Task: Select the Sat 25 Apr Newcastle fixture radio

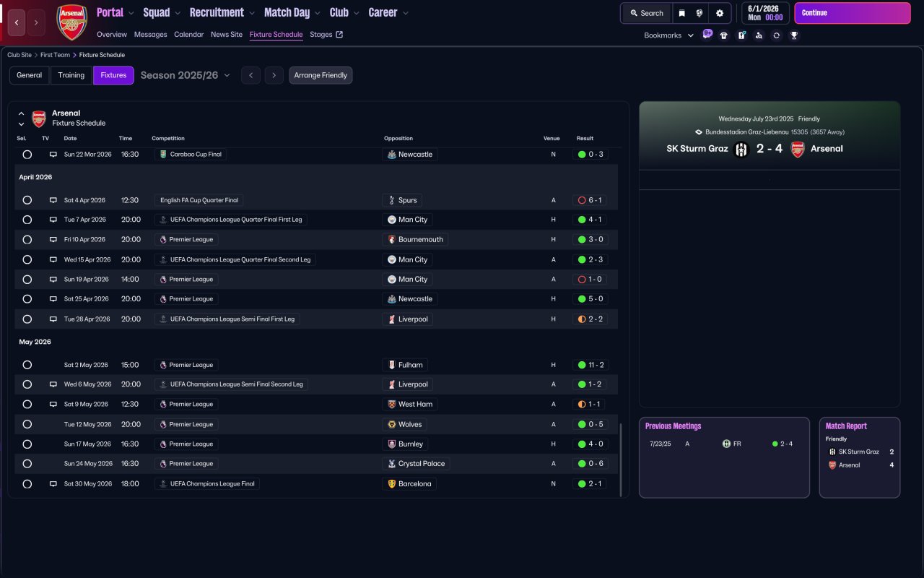Action: click(27, 299)
